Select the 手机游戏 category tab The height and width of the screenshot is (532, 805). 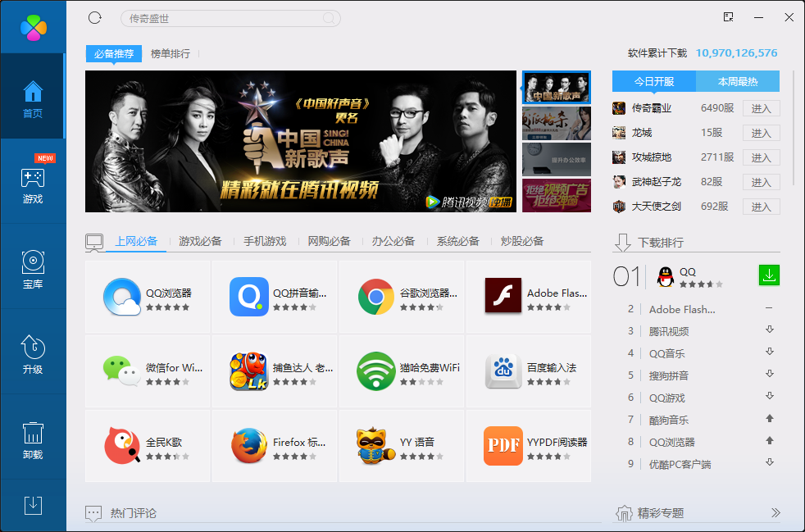(x=265, y=241)
